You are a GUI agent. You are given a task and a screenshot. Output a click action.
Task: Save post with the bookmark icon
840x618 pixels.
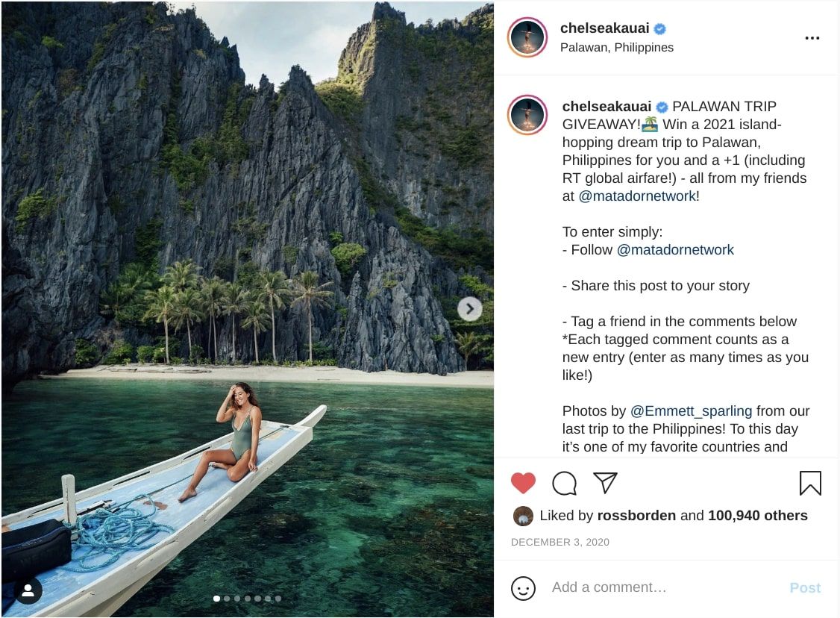coord(810,483)
